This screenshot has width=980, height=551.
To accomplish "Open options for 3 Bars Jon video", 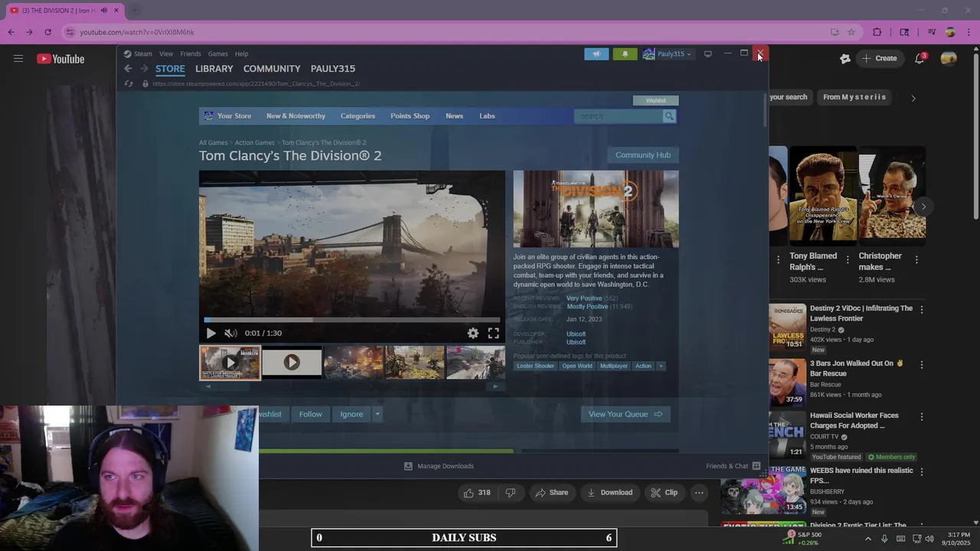I will [x=922, y=365].
